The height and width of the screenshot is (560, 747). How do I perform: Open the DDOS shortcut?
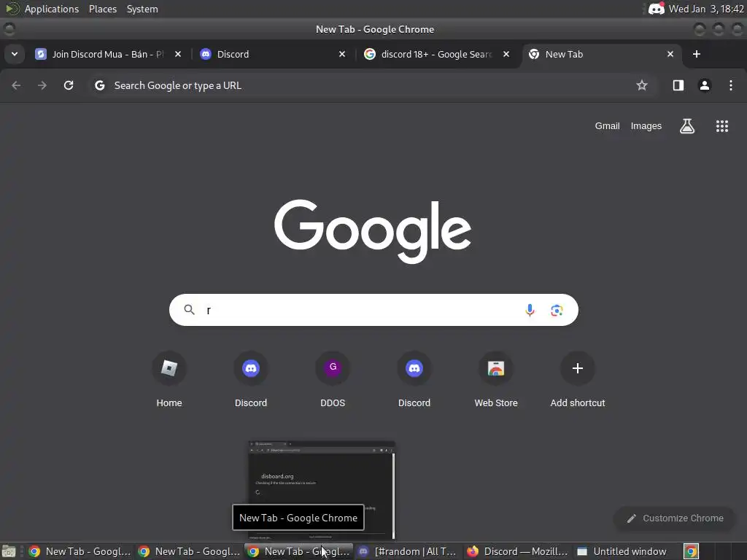pos(333,379)
